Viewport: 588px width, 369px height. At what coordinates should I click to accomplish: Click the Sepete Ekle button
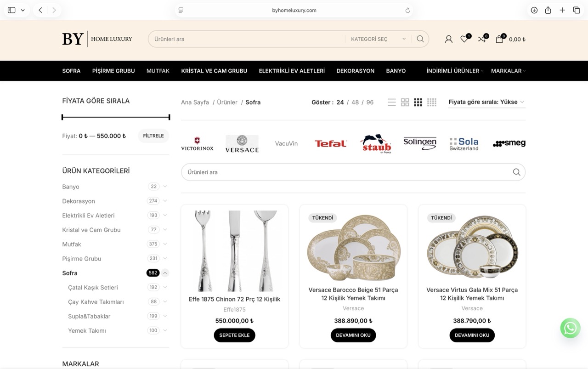(x=234, y=335)
